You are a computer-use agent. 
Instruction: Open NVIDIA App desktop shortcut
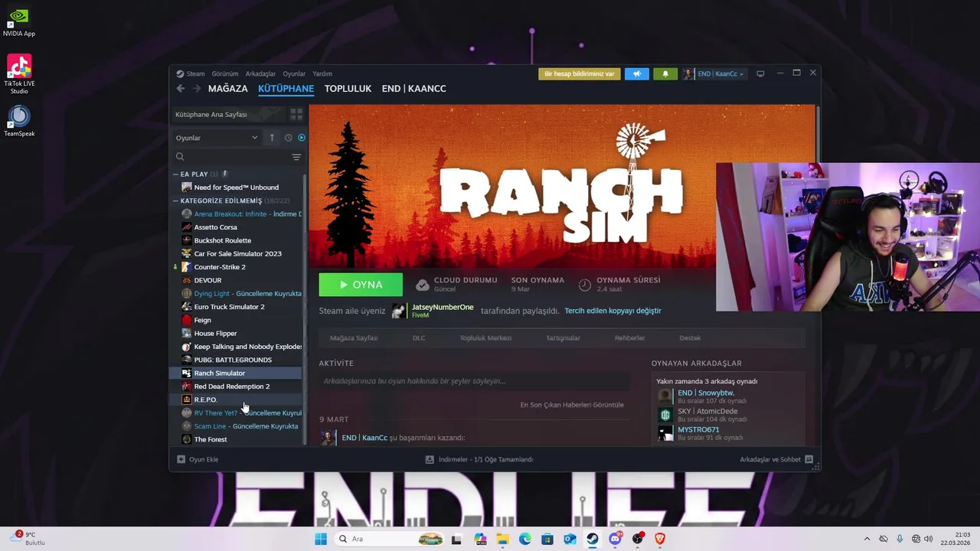point(19,23)
